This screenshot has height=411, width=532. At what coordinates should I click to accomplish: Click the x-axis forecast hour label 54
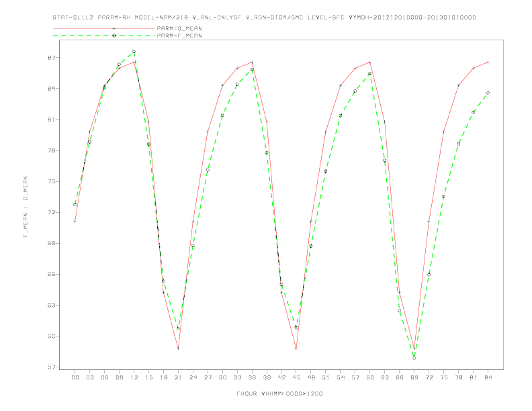(341, 377)
